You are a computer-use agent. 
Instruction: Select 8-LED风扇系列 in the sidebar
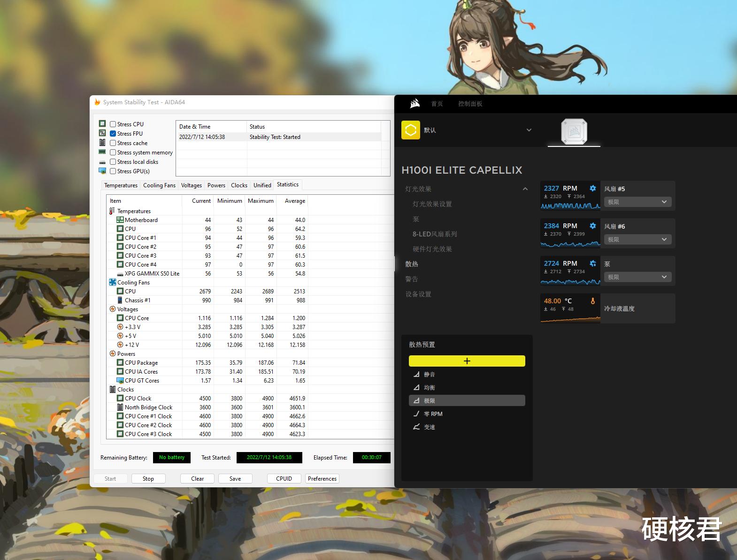click(x=435, y=234)
